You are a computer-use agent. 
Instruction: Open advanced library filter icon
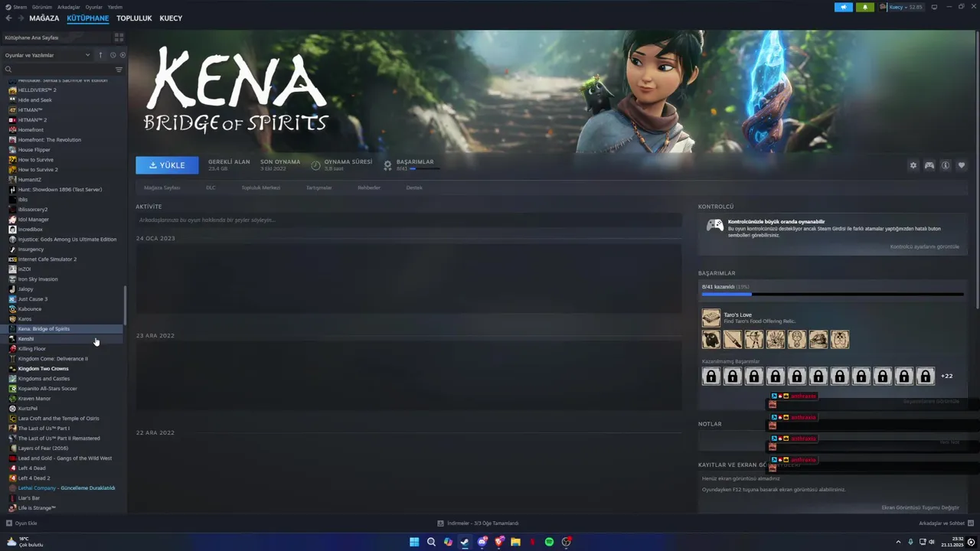click(119, 70)
